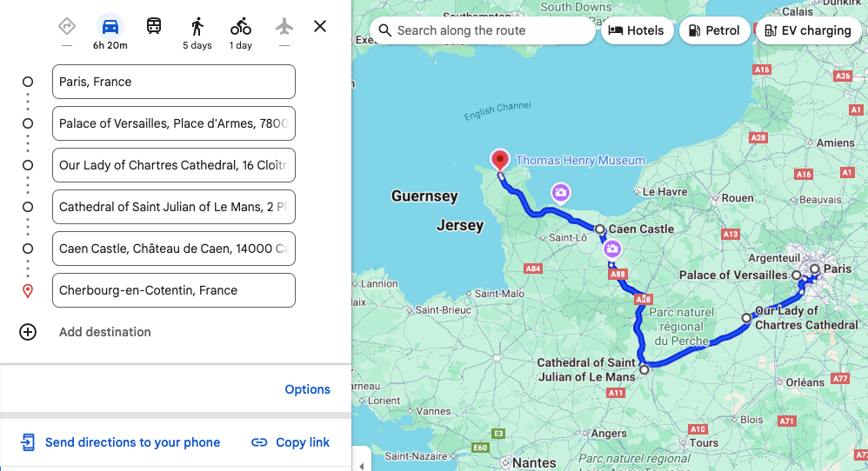Click the red Cherbourg destination map pin
This screenshot has height=471, width=868.
tap(500, 162)
